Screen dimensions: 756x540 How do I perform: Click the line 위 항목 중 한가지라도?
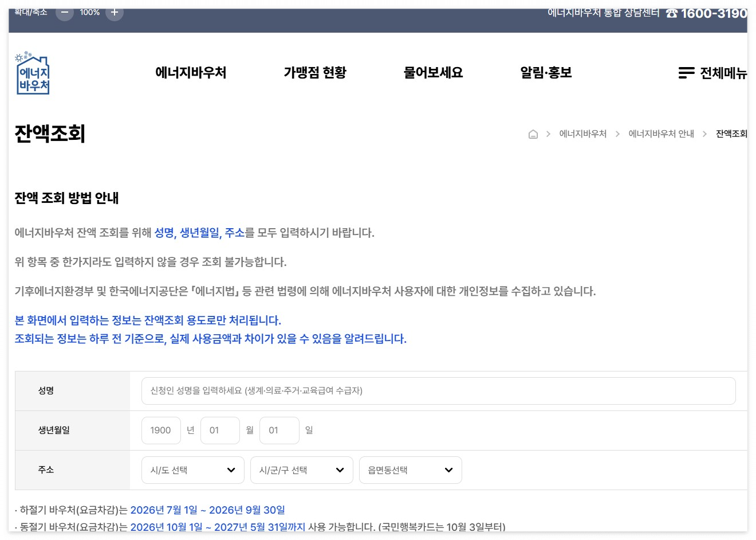(x=151, y=262)
